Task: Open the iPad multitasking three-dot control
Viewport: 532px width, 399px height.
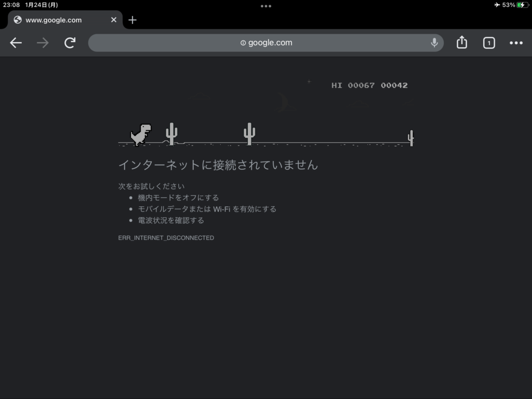Action: coord(266,6)
